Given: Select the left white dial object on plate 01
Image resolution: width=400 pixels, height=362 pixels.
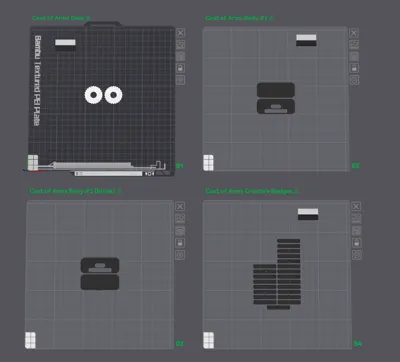Looking at the screenshot, I should point(93,95).
